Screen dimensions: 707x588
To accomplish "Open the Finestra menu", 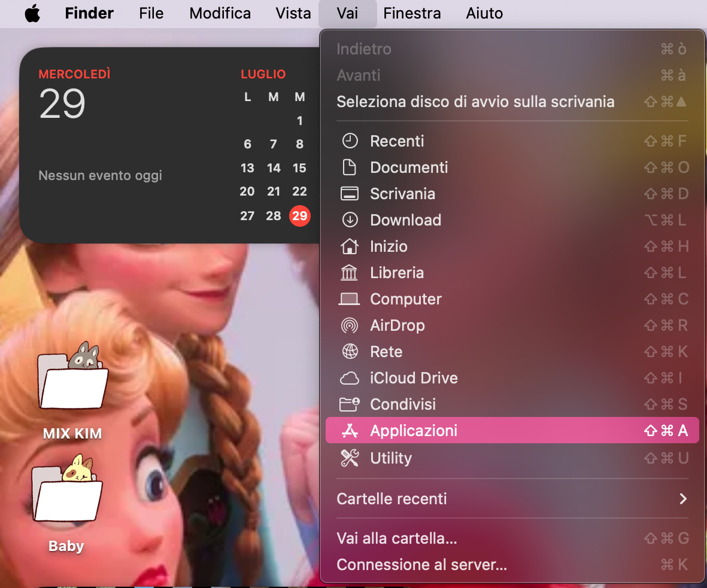I will tap(412, 14).
